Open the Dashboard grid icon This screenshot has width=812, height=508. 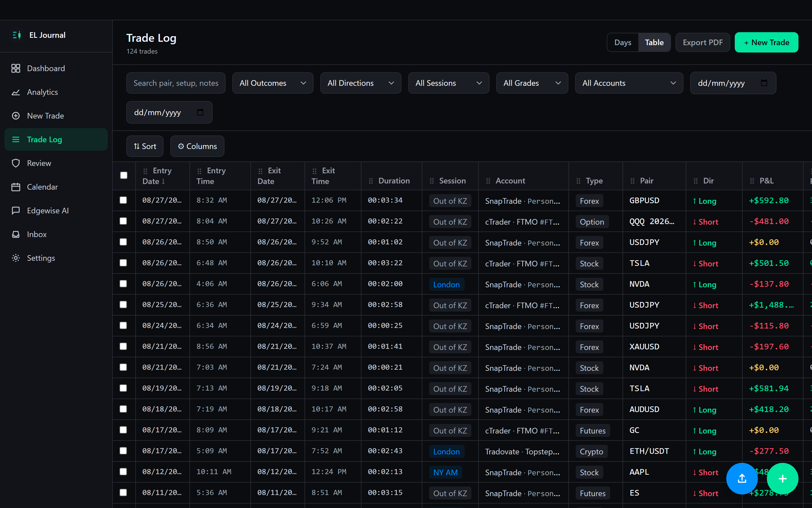(16, 68)
